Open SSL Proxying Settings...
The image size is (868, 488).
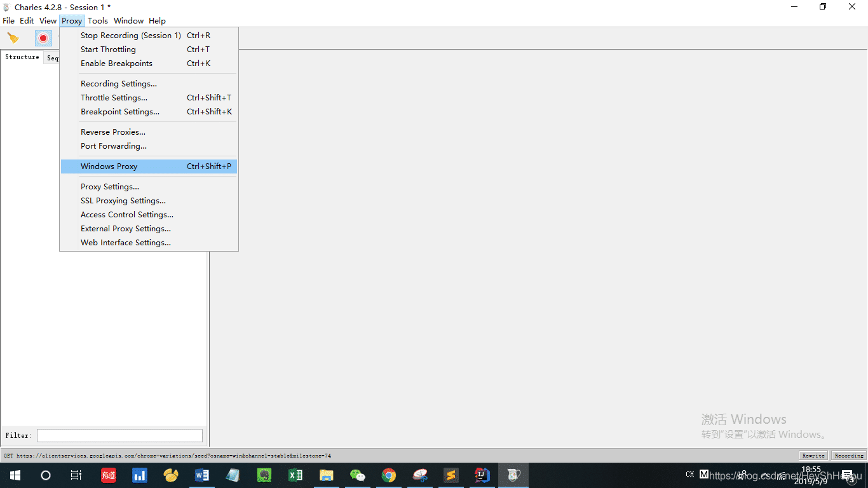click(x=149, y=201)
